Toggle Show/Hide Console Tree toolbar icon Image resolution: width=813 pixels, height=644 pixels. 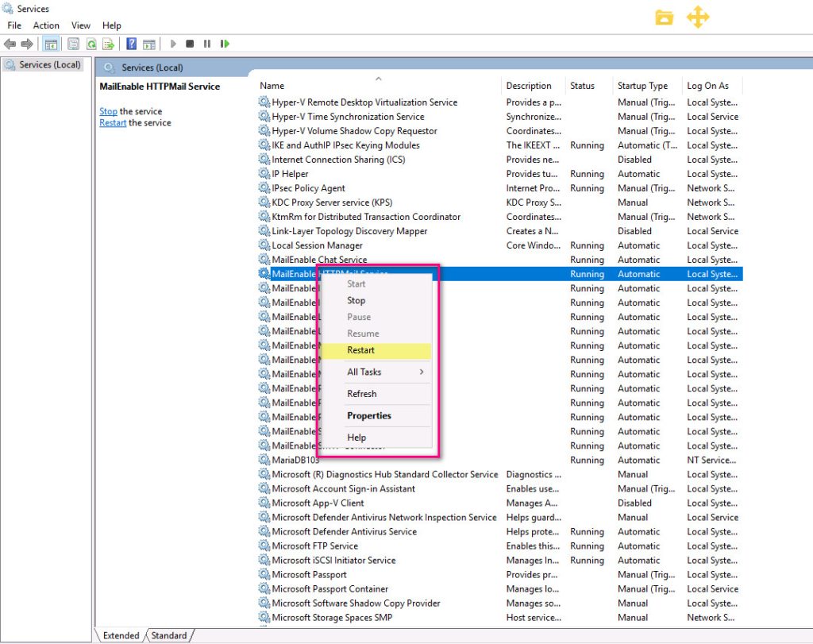point(51,44)
